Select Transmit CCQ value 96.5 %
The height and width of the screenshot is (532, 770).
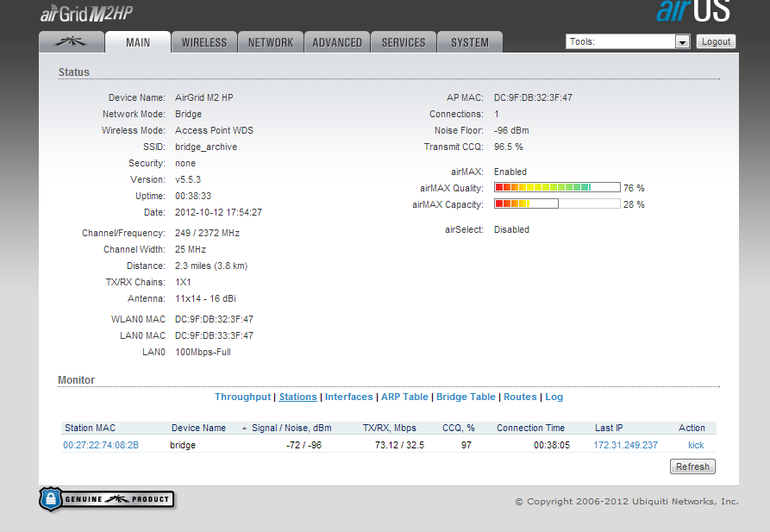[508, 147]
